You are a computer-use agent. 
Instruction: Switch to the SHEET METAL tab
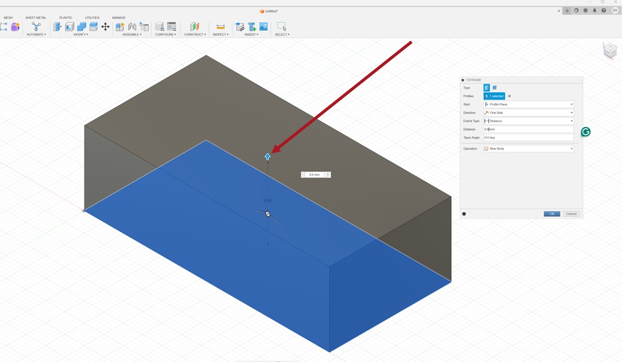pos(36,18)
